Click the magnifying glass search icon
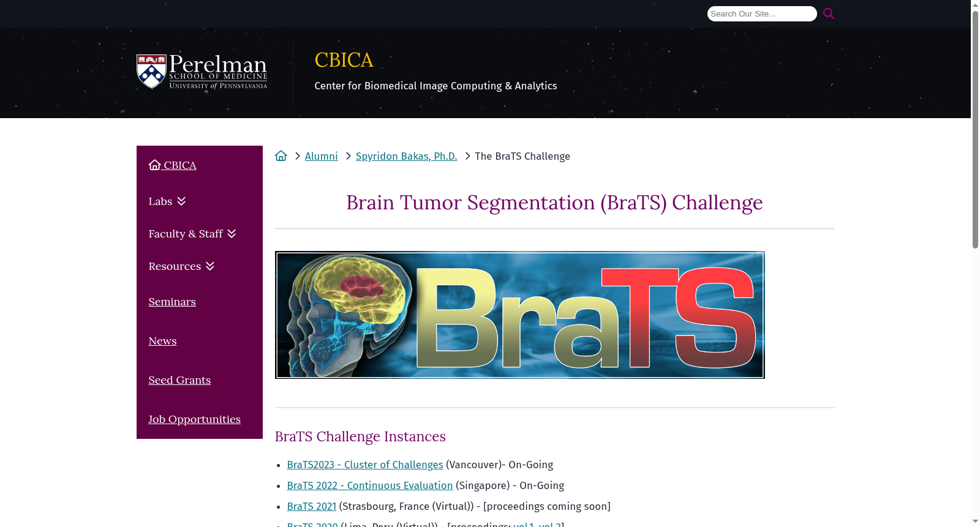 pos(829,13)
